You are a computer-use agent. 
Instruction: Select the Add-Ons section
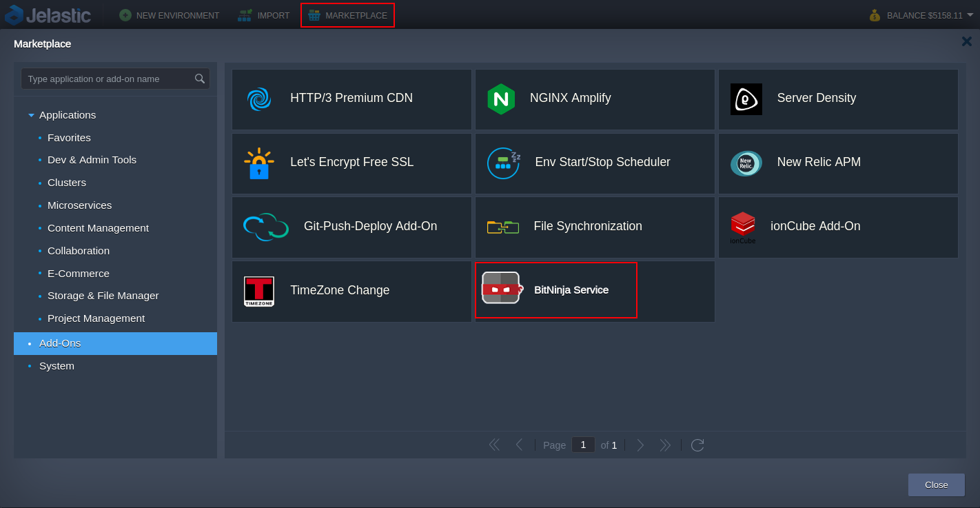[x=115, y=343]
